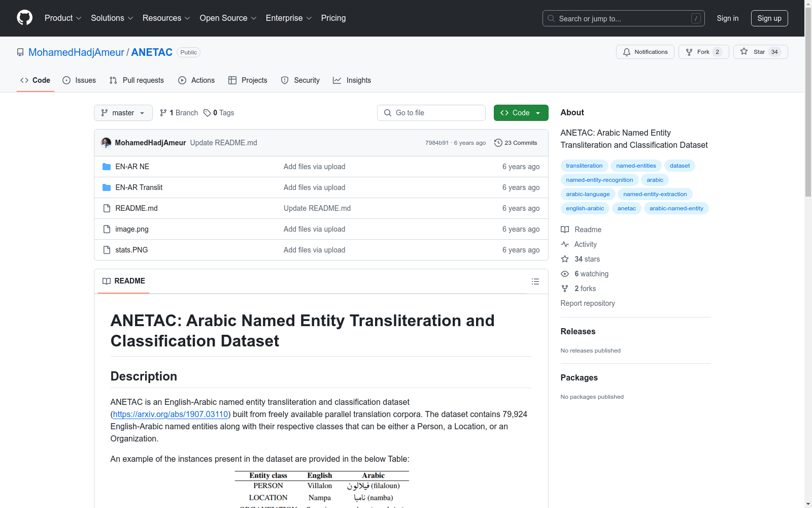Click the Activity pulse icon
The height and width of the screenshot is (508, 812).
coord(565,244)
